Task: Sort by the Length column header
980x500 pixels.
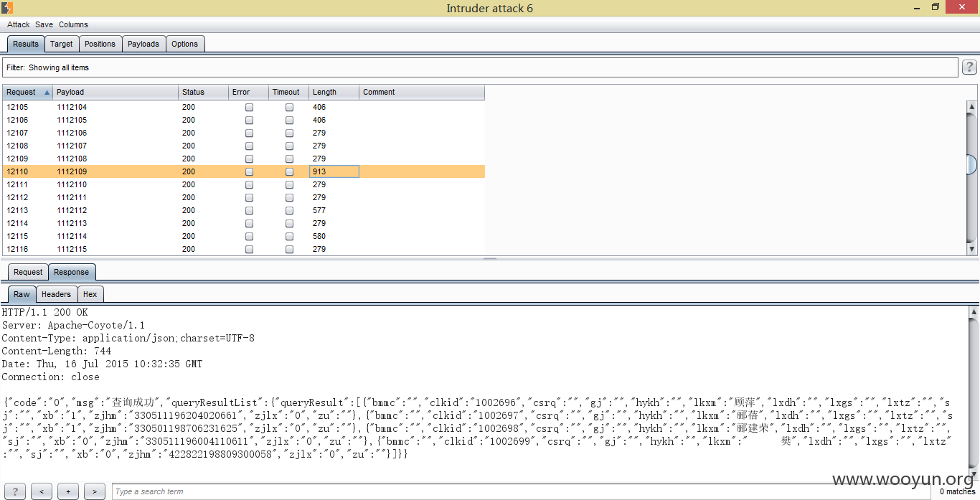Action: [334, 92]
